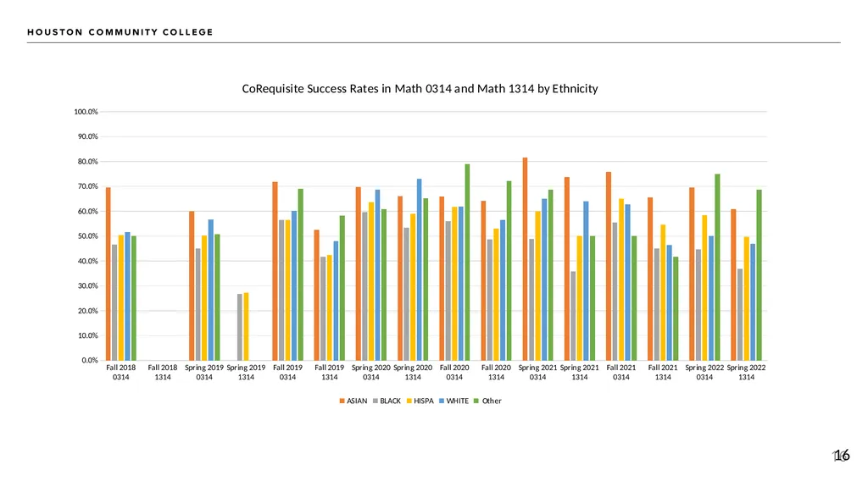Select the WHITE legend label
Screen dimensions: 868x487
click(457, 401)
